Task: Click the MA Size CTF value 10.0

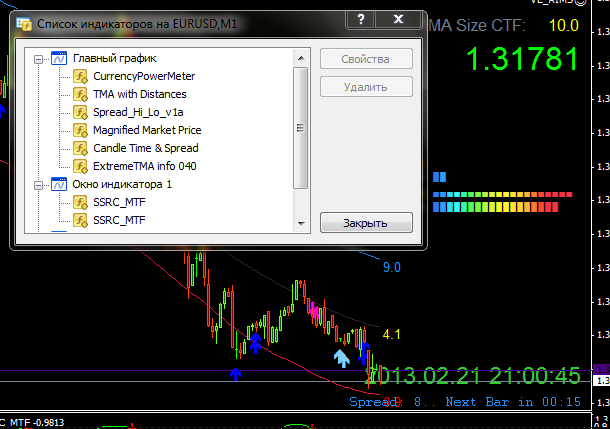Action: [564, 26]
